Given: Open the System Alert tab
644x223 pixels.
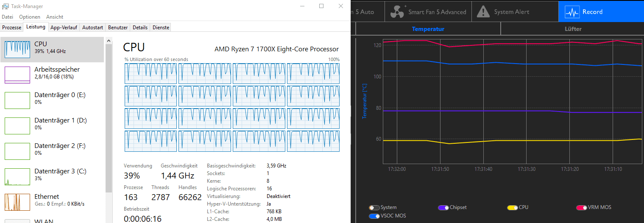Looking at the screenshot, I should [515, 12].
